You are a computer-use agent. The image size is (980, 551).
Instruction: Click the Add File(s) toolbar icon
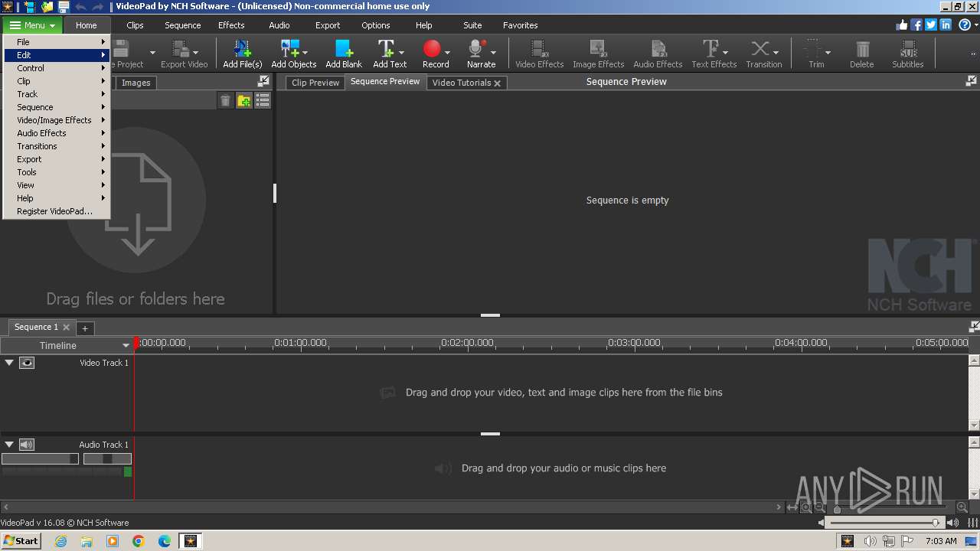(x=243, y=50)
